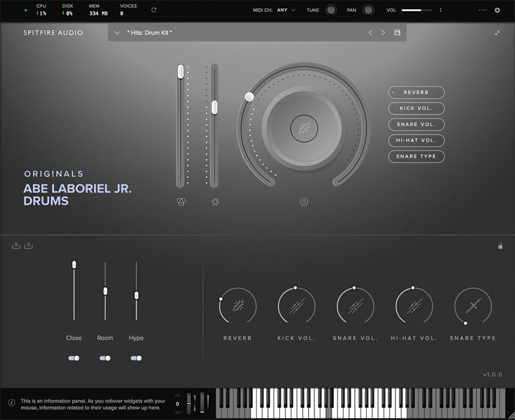The height and width of the screenshot is (420, 515).
Task: Select the REVERB control option
Action: [x=416, y=93]
